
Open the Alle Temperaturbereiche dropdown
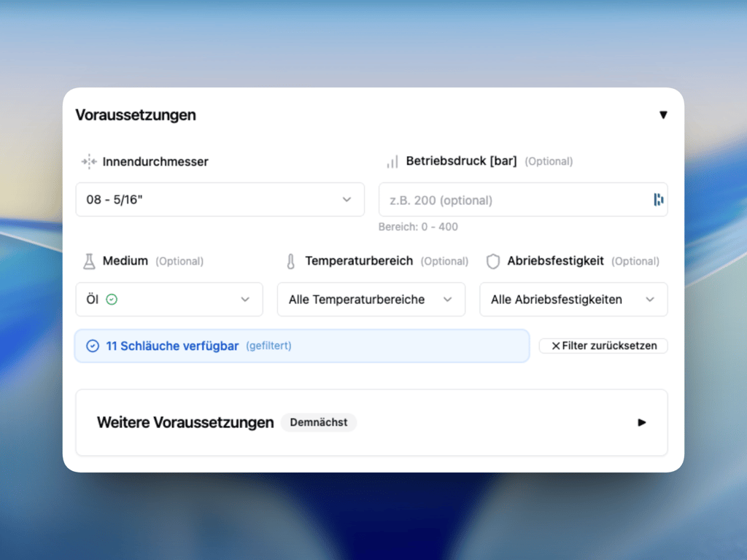point(371,300)
